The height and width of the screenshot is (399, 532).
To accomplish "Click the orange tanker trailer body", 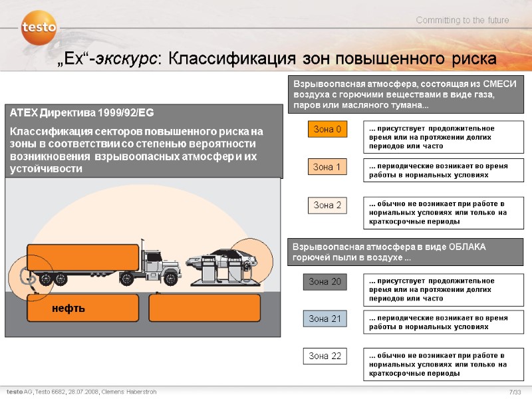I will click(82, 257).
